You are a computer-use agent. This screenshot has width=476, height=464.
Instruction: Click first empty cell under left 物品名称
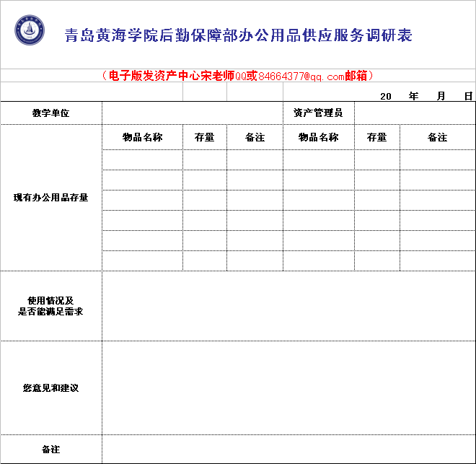(142, 159)
